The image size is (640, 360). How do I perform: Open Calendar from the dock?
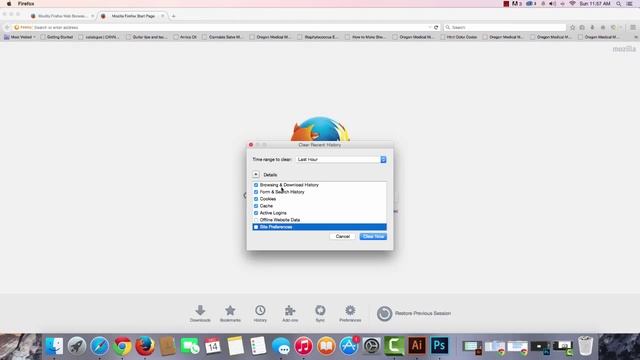tap(213, 346)
